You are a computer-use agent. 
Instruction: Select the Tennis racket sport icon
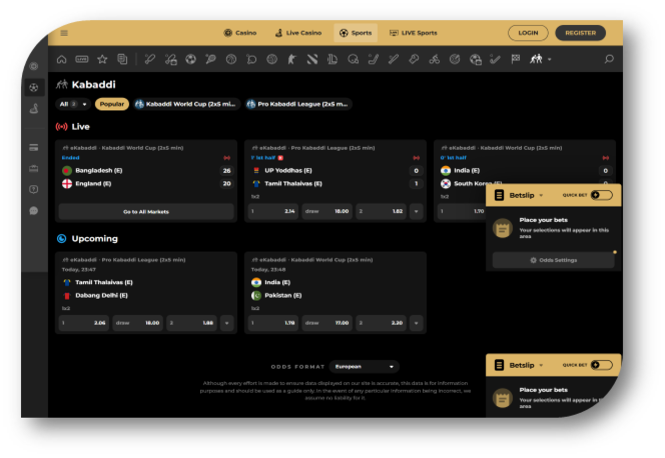(210, 59)
